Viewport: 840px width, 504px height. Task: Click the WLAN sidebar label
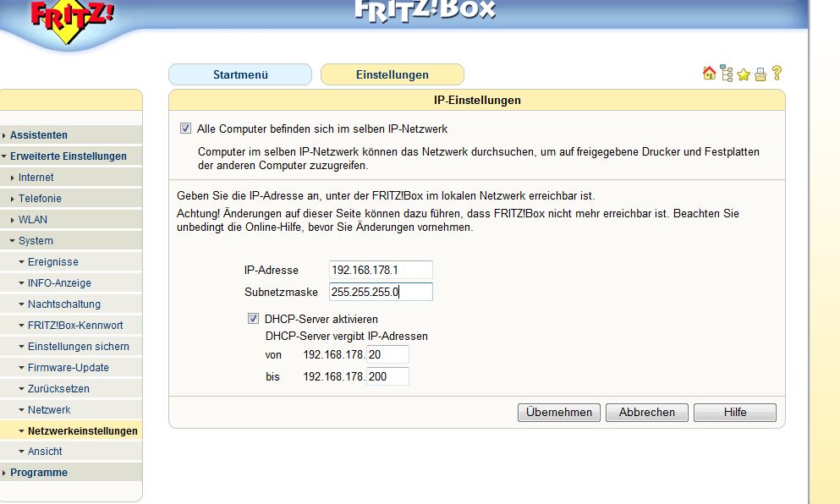click(33, 220)
